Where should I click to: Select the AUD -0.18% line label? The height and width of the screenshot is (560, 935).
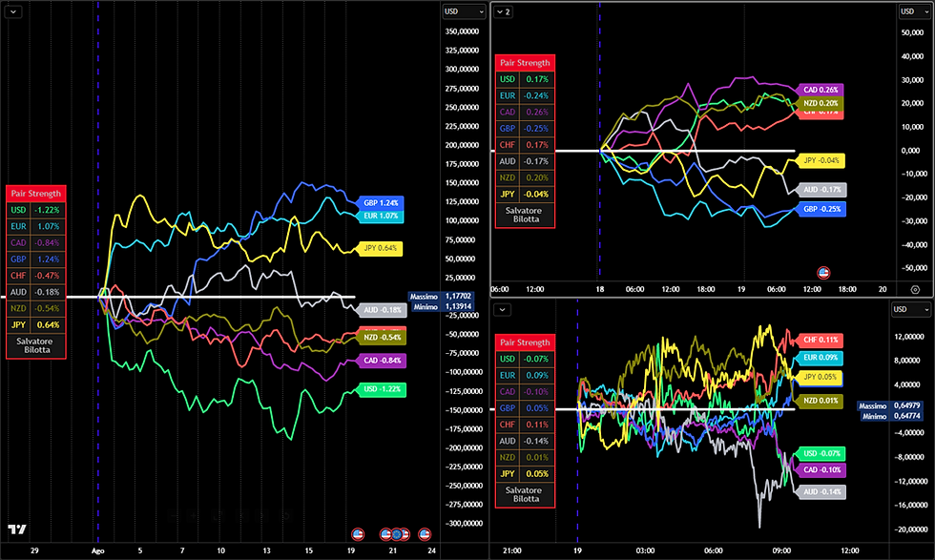pos(383,310)
